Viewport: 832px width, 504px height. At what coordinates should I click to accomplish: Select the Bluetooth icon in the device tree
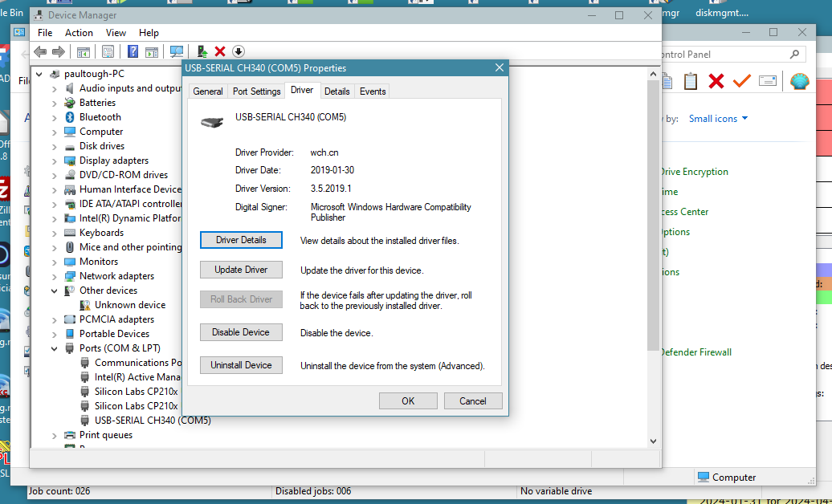tap(70, 117)
